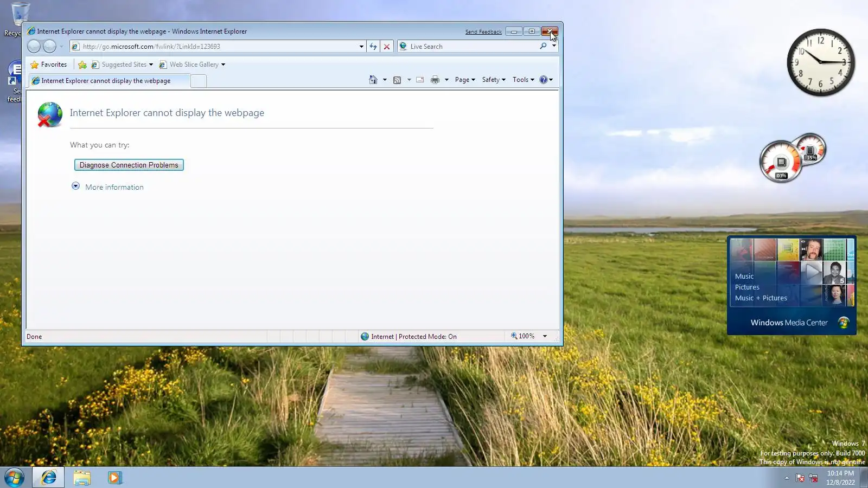Click the magnifier Search icon
868x488 pixels.
tap(543, 46)
